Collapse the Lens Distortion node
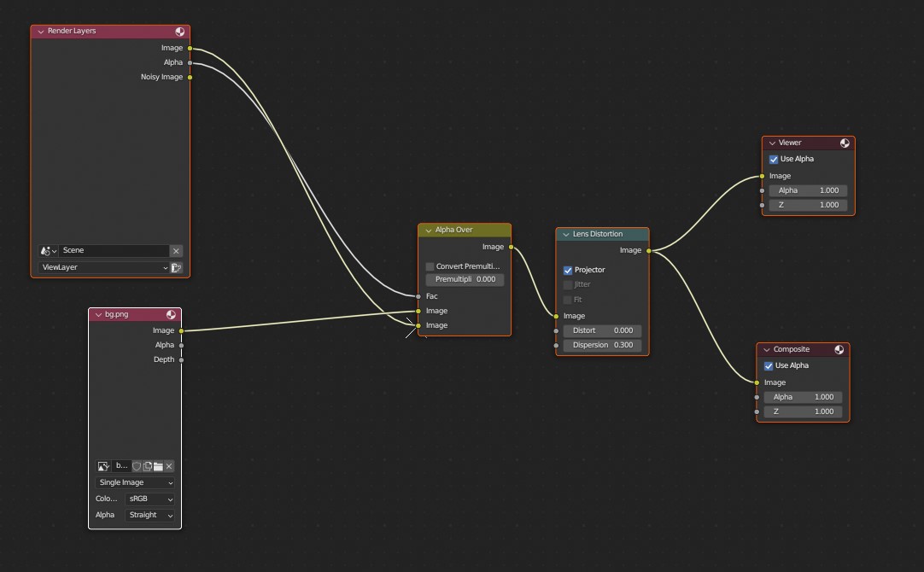Viewport: 924px width, 572px height. click(566, 235)
